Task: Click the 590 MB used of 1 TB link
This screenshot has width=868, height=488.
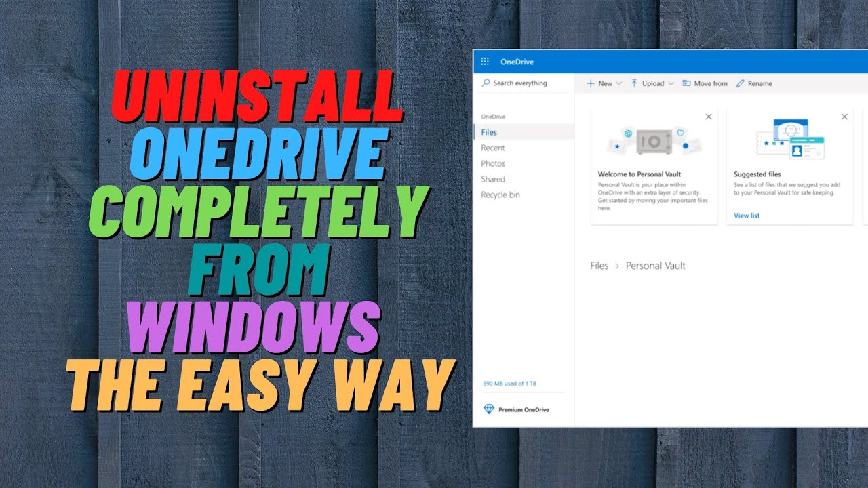Action: [x=509, y=384]
